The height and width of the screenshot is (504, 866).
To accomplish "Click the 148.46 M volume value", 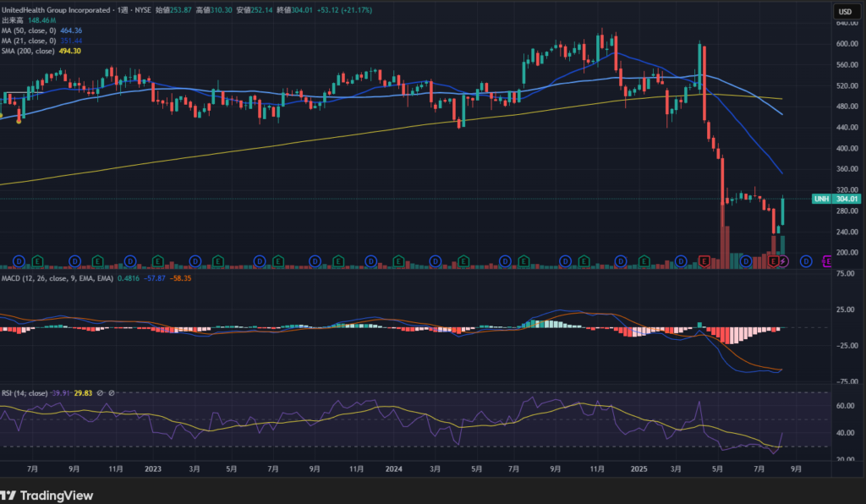I will [42, 20].
